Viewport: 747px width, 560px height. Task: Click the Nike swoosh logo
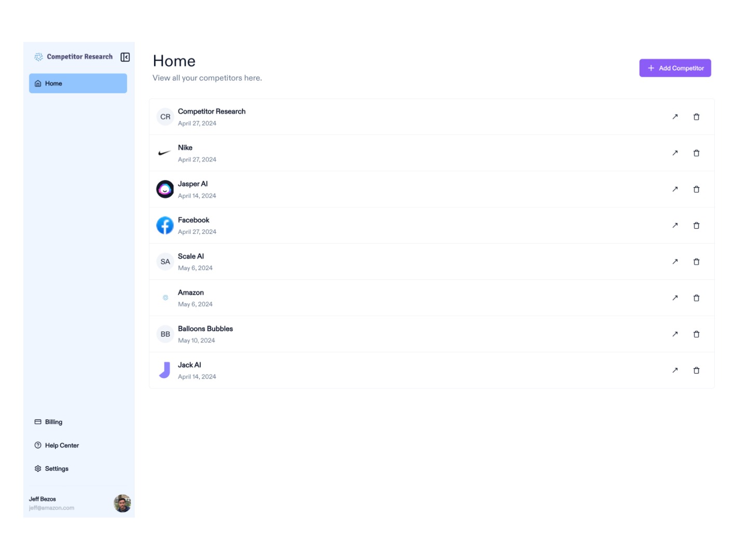(x=164, y=153)
